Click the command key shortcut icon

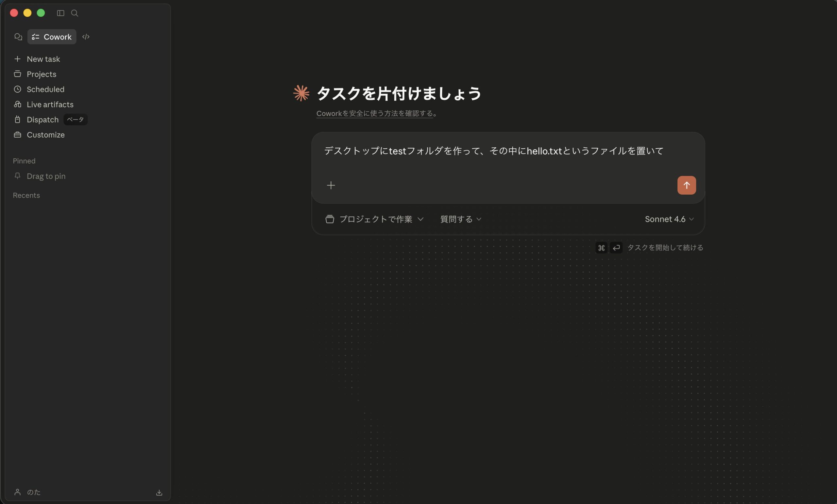[x=601, y=248]
